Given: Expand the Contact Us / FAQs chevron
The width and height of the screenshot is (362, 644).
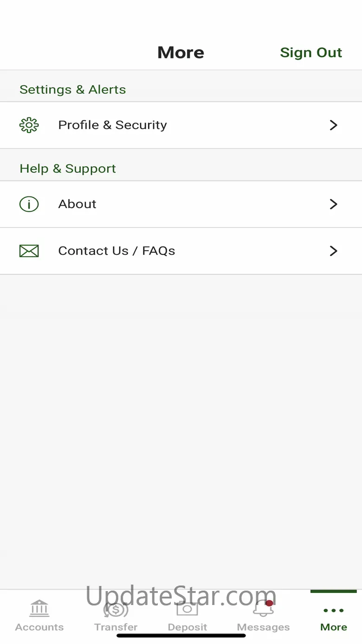Looking at the screenshot, I should tap(333, 251).
